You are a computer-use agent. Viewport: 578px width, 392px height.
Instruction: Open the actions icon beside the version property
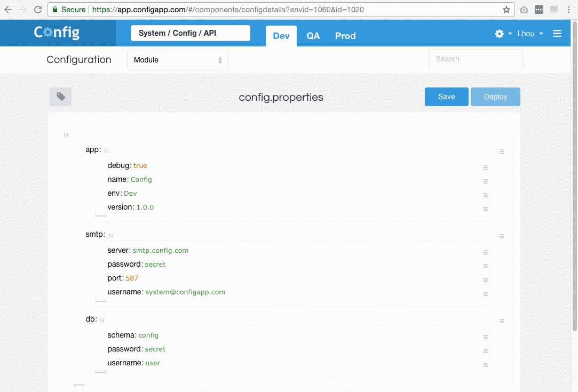pyautogui.click(x=486, y=209)
